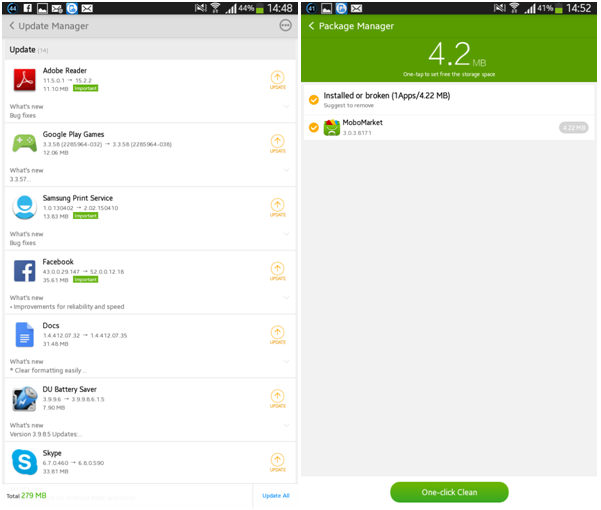Viewport: 601px width, 510px height.
Task: Tap the Skype version '6.7.0.460' line
Action: pos(73,463)
